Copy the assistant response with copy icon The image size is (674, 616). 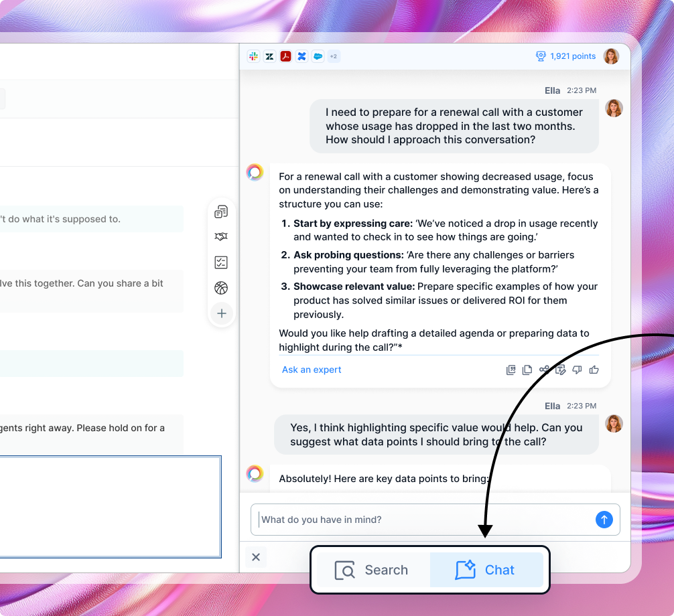(x=527, y=370)
